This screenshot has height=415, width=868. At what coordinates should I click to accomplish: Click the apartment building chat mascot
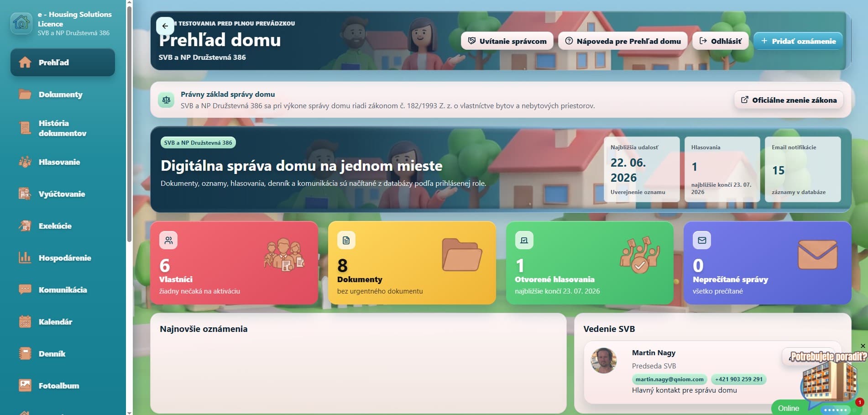pyautogui.click(x=829, y=382)
